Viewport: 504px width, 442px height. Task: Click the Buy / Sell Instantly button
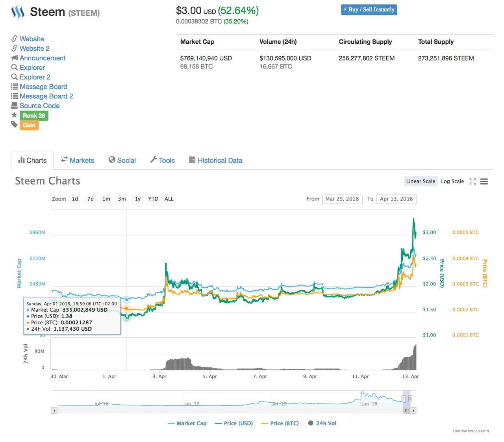coord(369,10)
